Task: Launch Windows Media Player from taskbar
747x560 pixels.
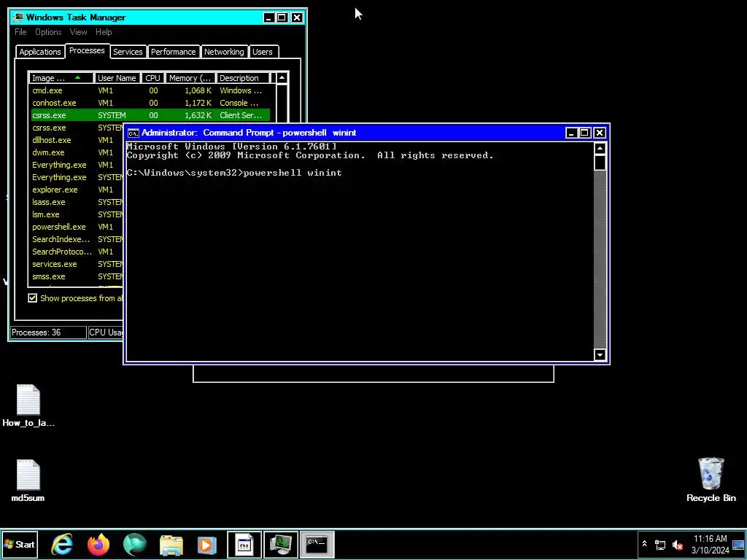Action: tap(207, 545)
